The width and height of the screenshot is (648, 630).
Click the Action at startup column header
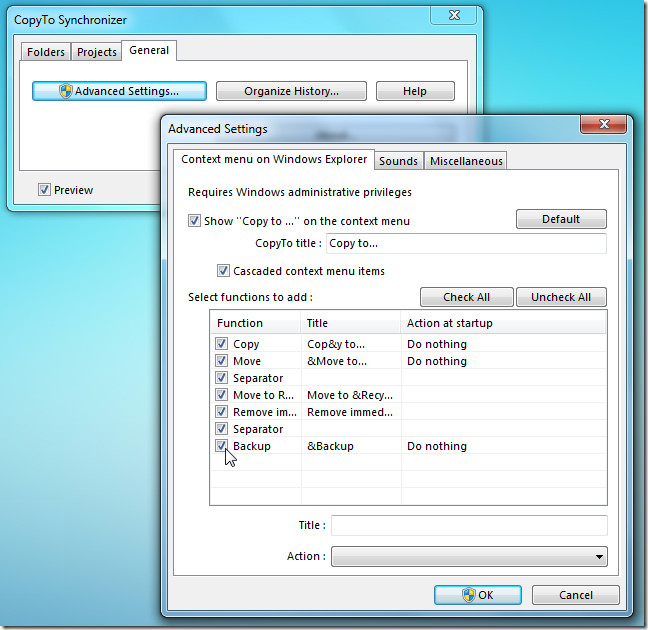coord(503,323)
